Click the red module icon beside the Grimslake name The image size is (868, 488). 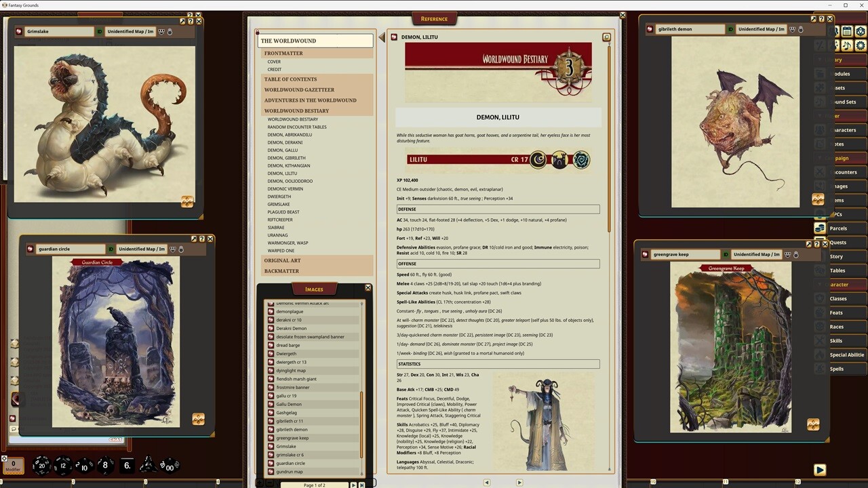click(x=20, y=31)
